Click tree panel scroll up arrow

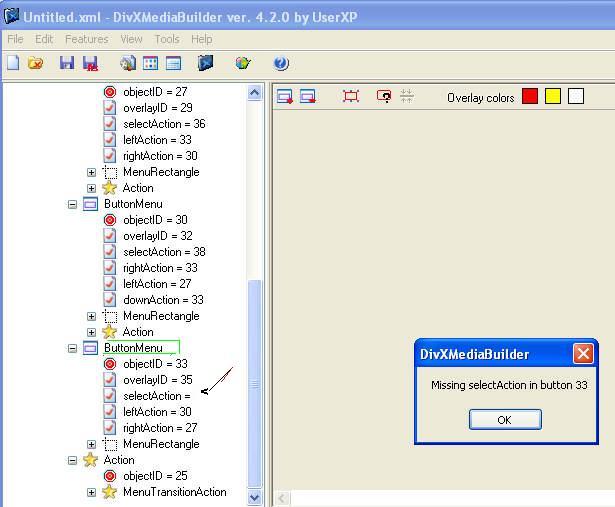click(x=255, y=93)
